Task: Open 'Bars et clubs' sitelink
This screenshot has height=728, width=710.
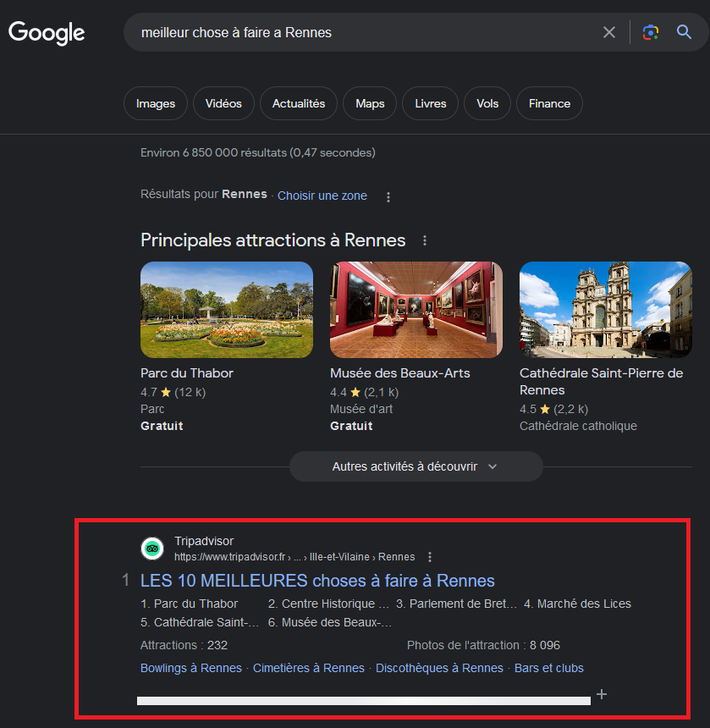Action: [549, 668]
